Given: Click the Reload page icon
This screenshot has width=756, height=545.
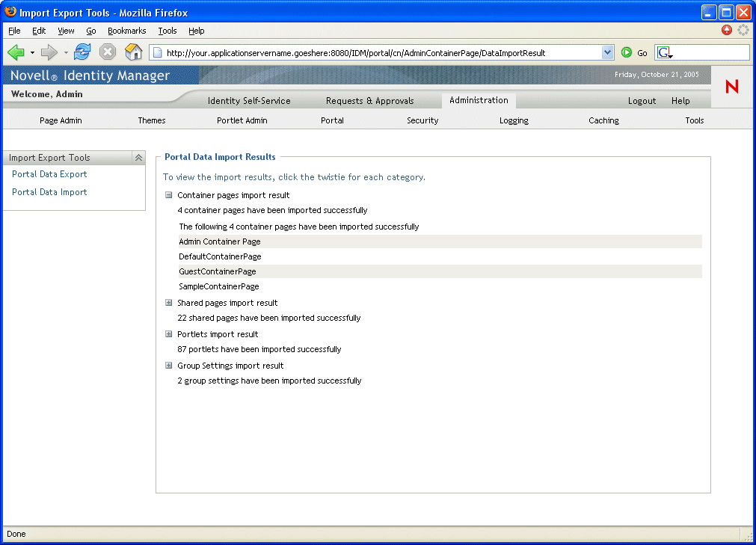Looking at the screenshot, I should (82, 52).
